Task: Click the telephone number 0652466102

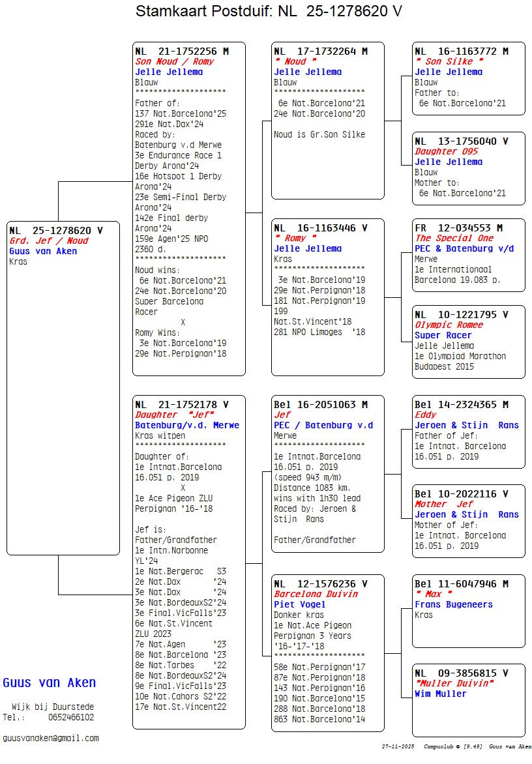Action: (x=70, y=717)
